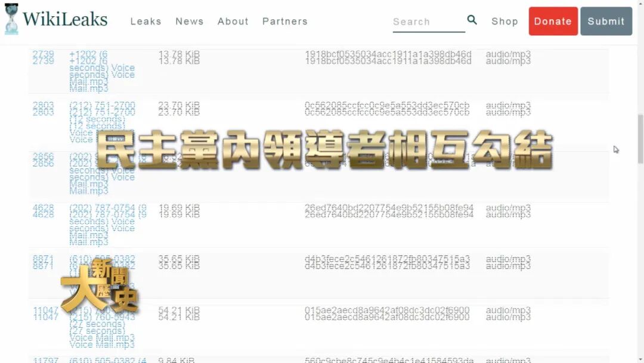This screenshot has width=644, height=363.
Task: Go to the About page
Action: (233, 21)
